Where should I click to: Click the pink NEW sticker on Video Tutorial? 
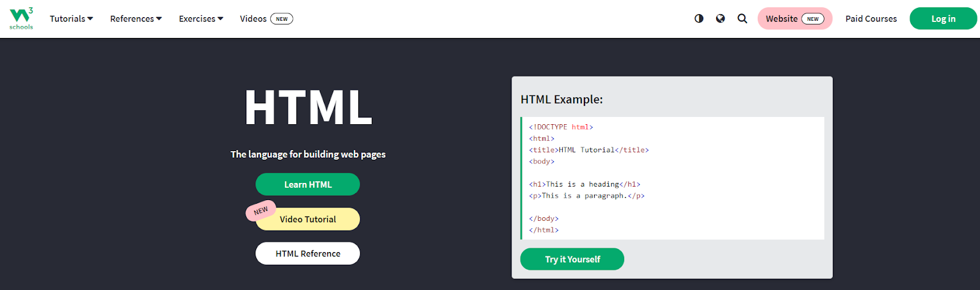[261, 210]
